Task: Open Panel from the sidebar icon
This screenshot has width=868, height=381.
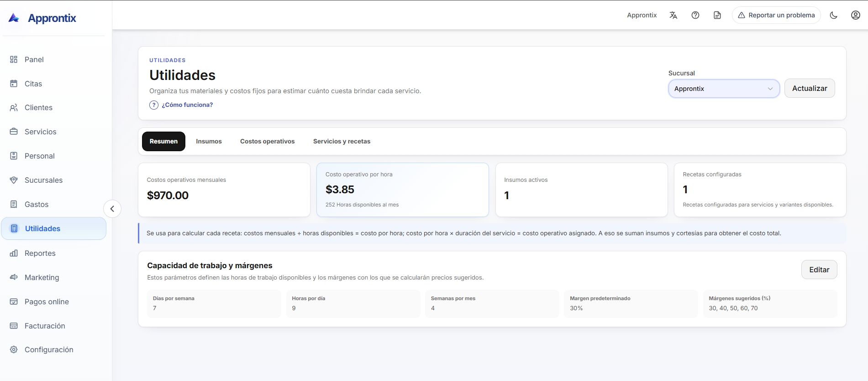Action: (x=14, y=59)
